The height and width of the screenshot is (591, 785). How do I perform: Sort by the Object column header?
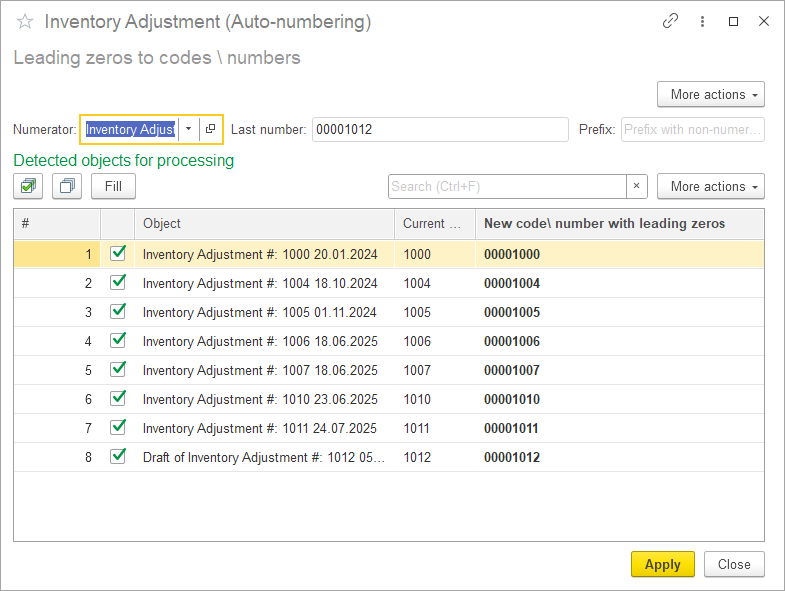(x=263, y=223)
